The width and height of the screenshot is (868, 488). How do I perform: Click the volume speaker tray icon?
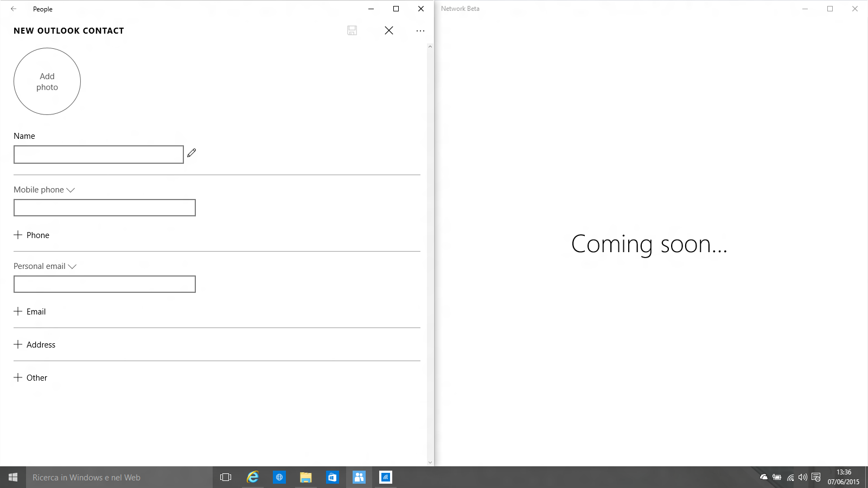[x=803, y=477]
